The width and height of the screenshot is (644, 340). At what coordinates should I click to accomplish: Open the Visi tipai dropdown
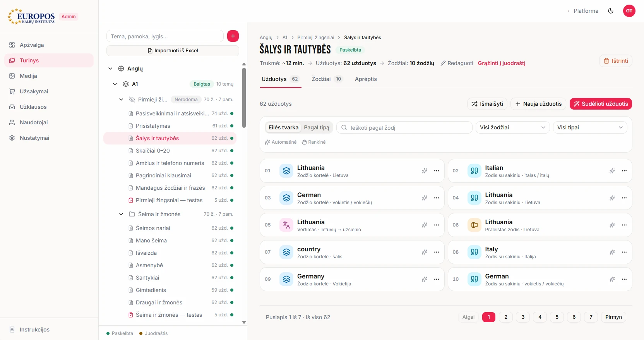point(590,127)
